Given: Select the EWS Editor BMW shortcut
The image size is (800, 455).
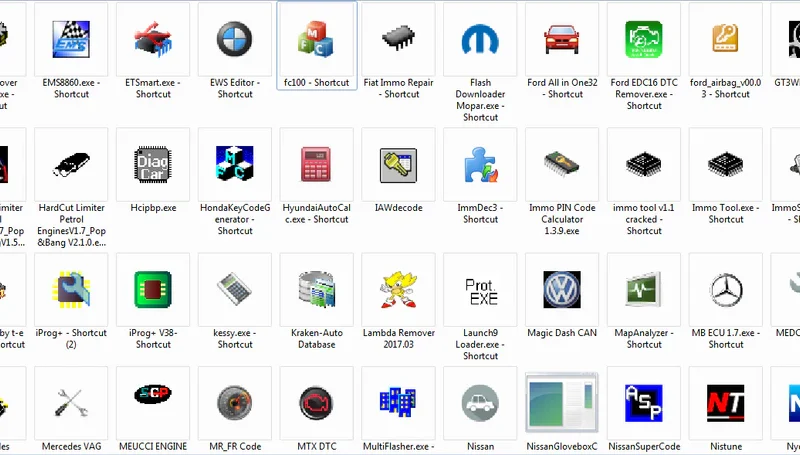Looking at the screenshot, I should 235,40.
